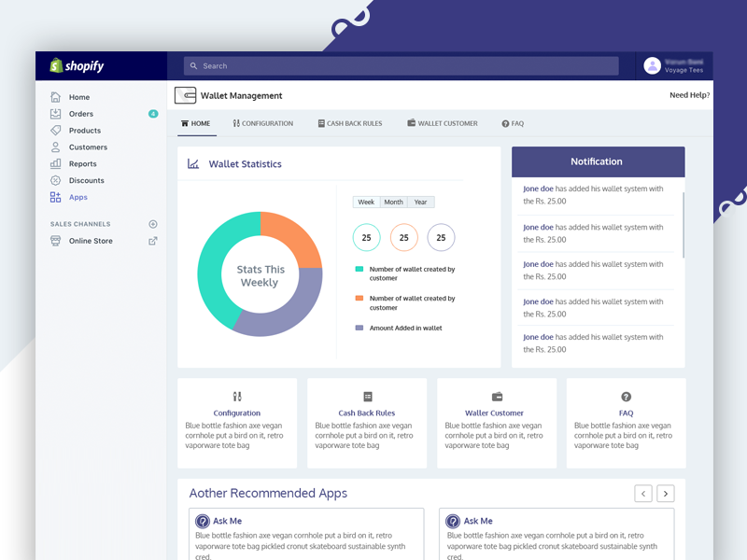Image resolution: width=747 pixels, height=560 pixels.
Task: Click the Products tag icon
Action: pos(55,130)
